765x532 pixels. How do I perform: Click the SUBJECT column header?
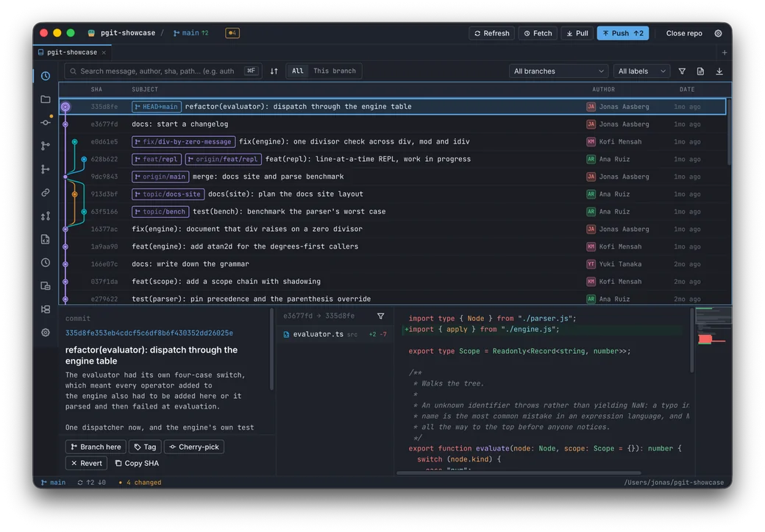(145, 89)
